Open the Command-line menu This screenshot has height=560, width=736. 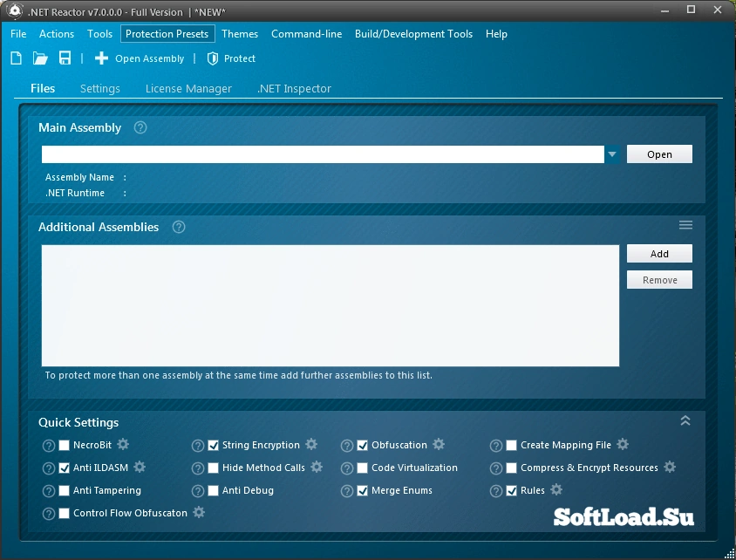306,34
